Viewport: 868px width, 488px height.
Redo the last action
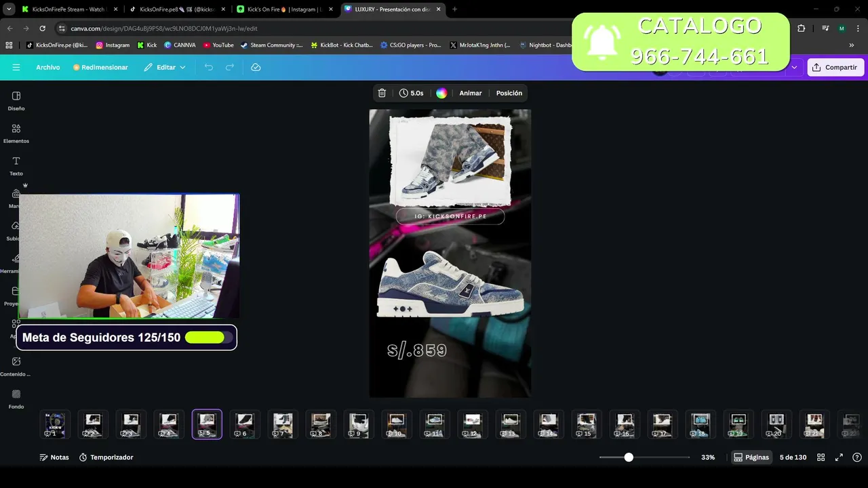230,67
